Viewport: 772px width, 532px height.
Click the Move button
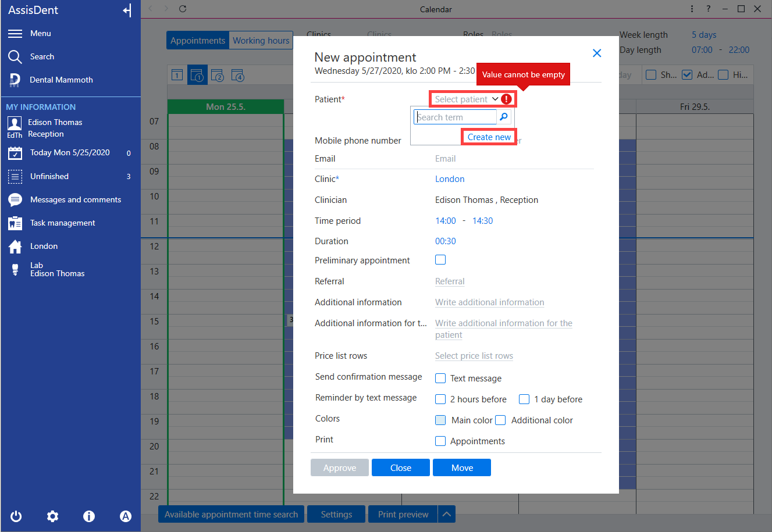point(462,468)
